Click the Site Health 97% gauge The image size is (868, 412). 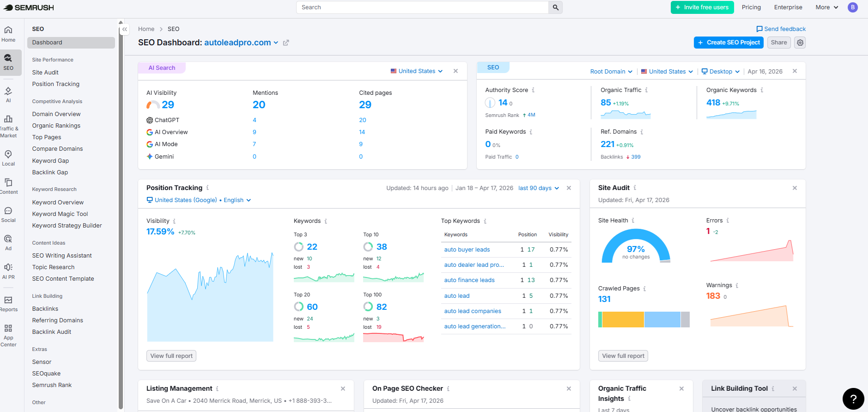click(636, 247)
